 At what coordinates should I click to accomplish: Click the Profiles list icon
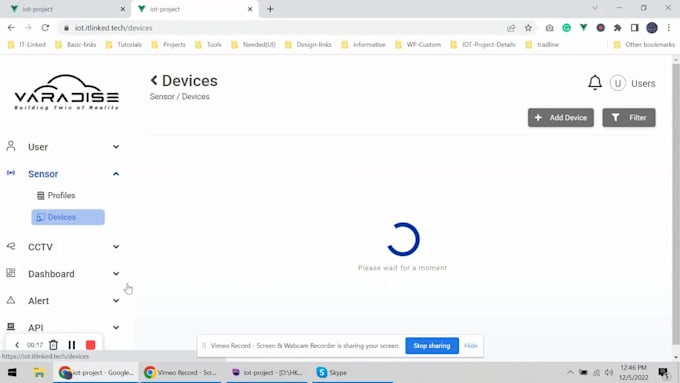41,196
